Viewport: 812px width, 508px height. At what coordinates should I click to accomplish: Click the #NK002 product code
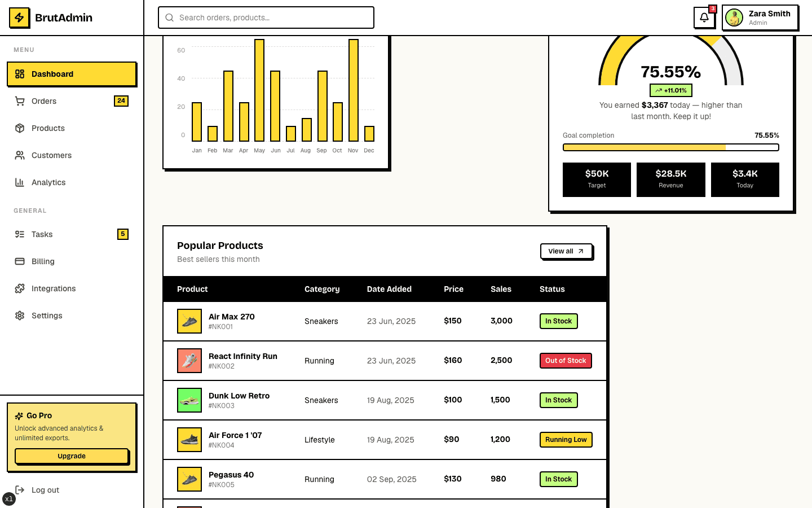point(222,366)
